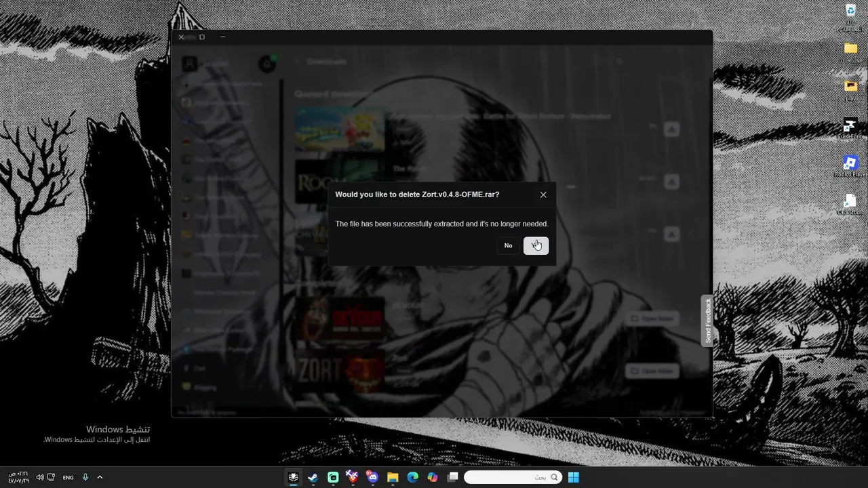Click the volume icon in system tray

point(40,477)
